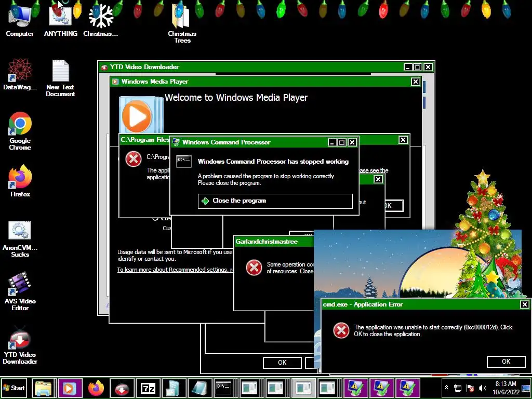This screenshot has width=532, height=399.
Task: Click the Garlandchristmastree dialog title
Action: [267, 242]
